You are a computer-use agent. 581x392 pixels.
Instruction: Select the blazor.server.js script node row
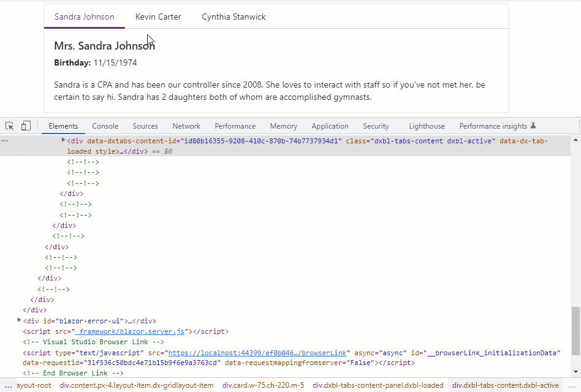[x=126, y=331]
